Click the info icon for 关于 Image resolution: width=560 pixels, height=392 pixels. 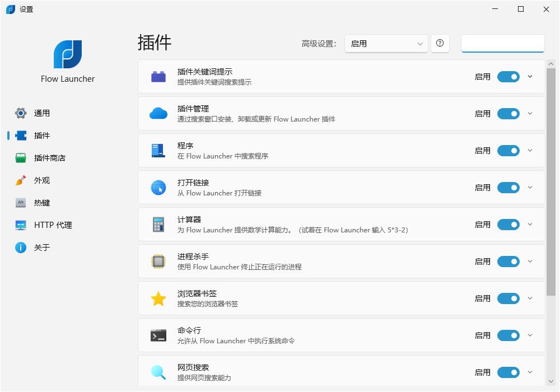point(21,248)
